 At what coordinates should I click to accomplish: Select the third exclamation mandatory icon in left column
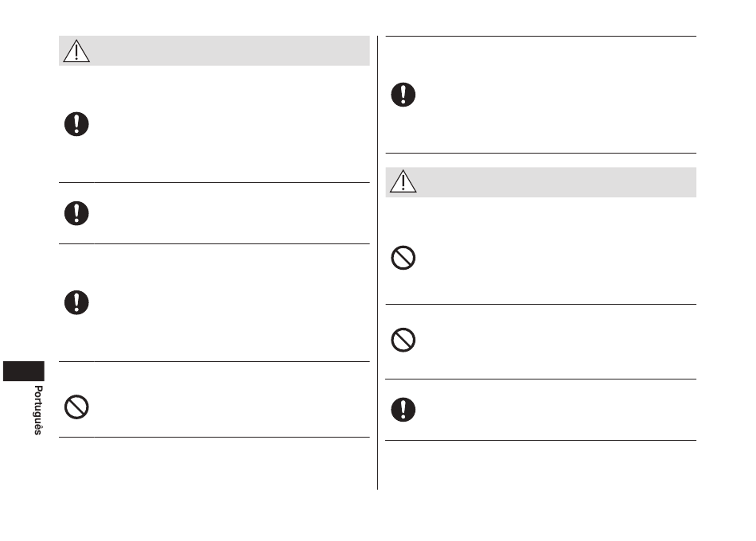click(76, 303)
